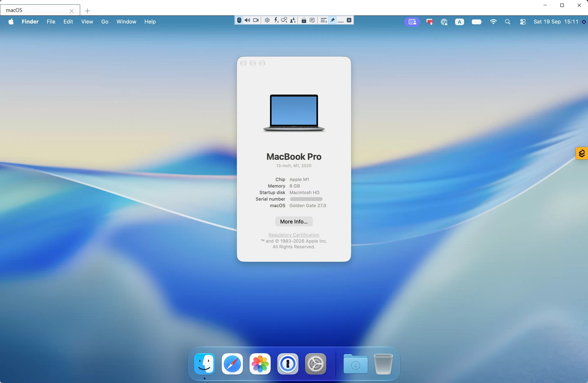Close the remote toolbar with X

pyautogui.click(x=349, y=20)
